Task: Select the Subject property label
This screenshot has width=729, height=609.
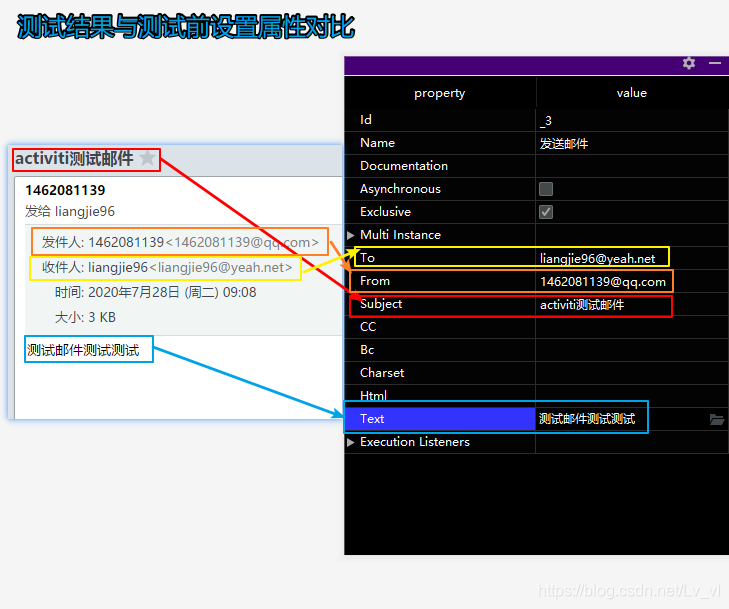Action: pos(381,304)
